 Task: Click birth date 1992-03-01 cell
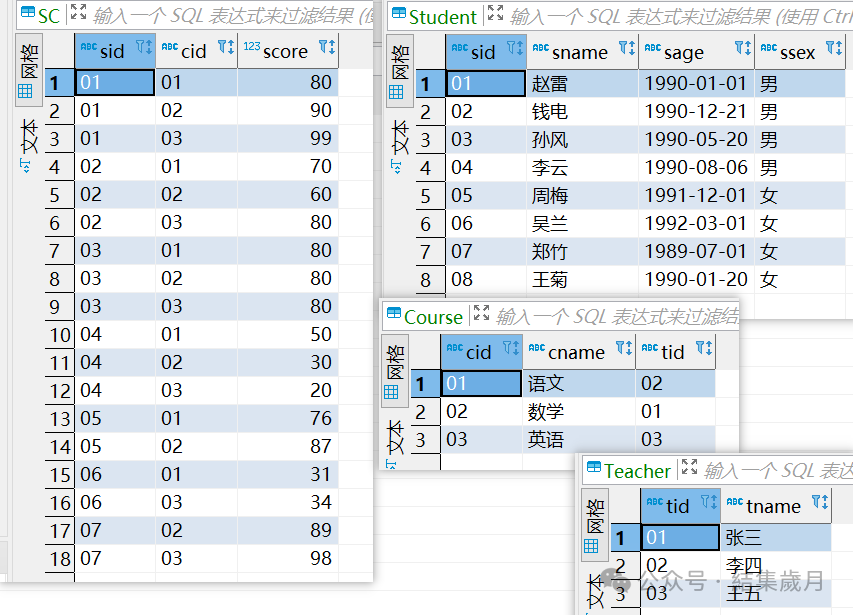pos(697,223)
